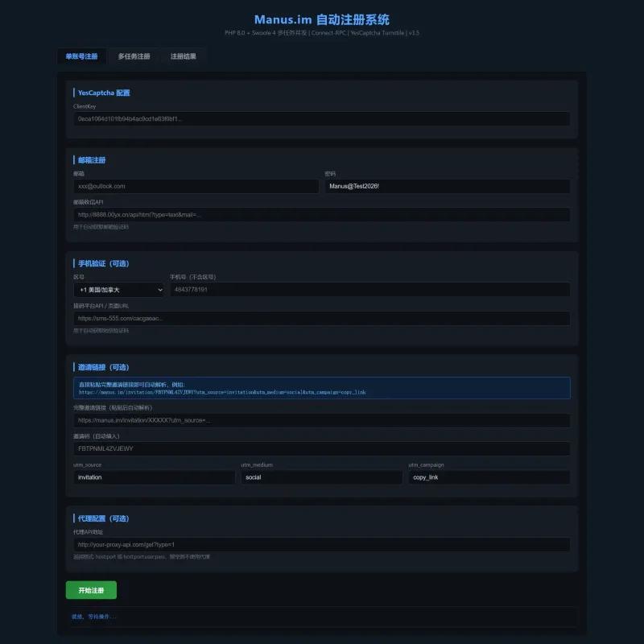The image size is (644, 644).
Task: Click the green 开始注册 button
Action: point(91,590)
